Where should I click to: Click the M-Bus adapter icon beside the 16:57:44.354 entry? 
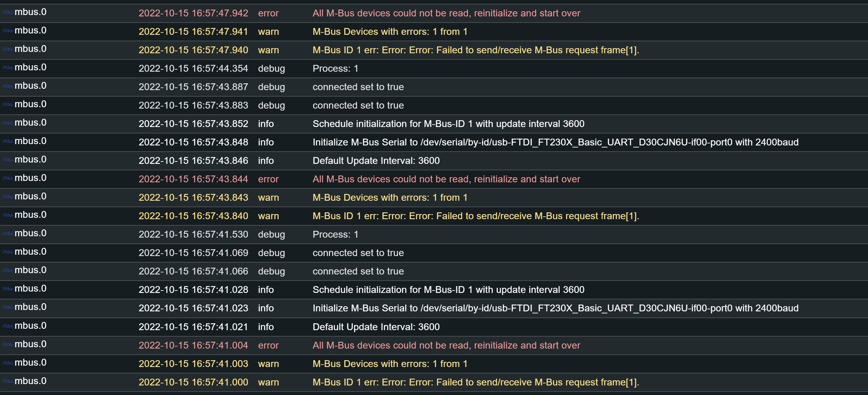tap(8, 68)
